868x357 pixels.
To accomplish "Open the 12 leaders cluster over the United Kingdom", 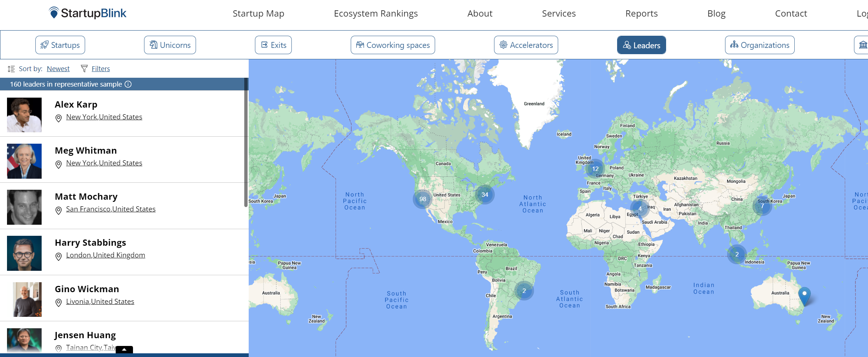I will (x=595, y=169).
